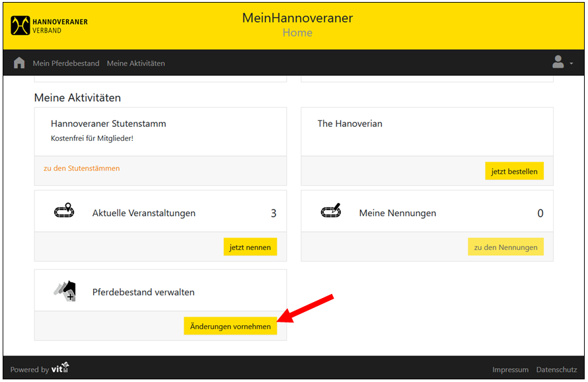Viewport: 588px width, 382px height.
Task: Click The Hanoverian card title
Action: pos(350,124)
